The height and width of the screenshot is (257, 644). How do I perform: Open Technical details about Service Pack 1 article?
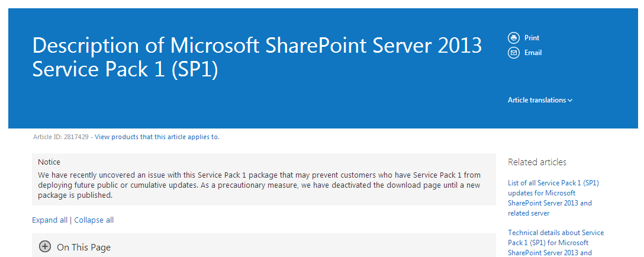coord(556,243)
